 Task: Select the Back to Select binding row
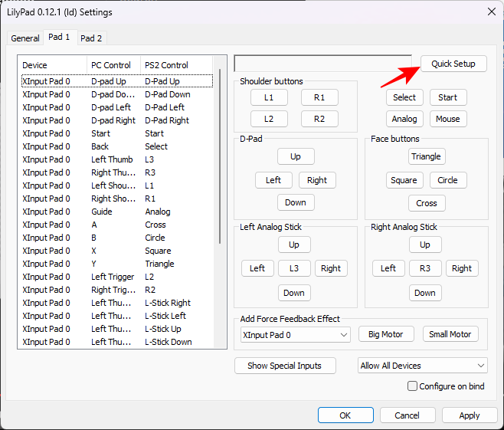coord(117,146)
